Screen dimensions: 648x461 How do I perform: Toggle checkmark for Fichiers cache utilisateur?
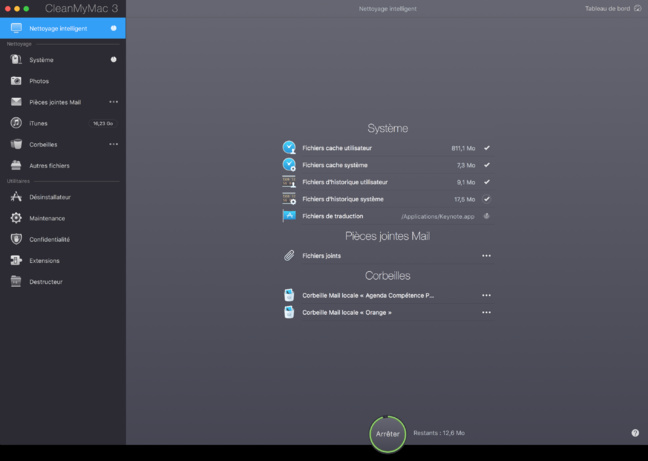pyautogui.click(x=487, y=148)
